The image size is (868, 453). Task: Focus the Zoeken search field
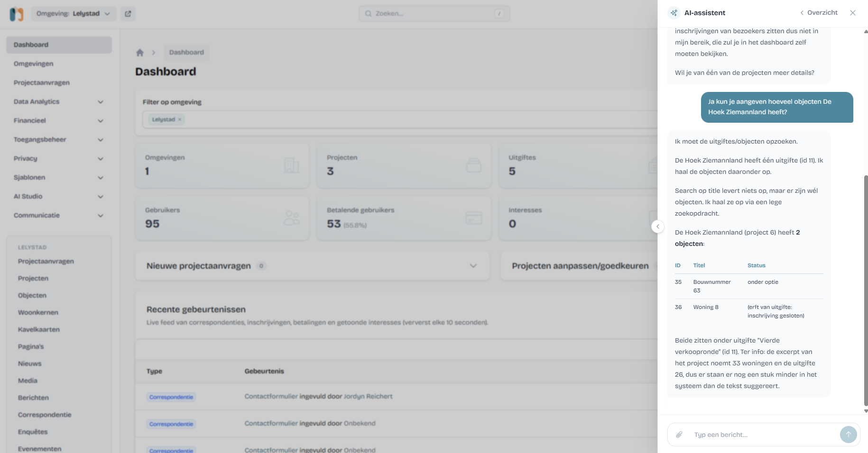tap(434, 14)
